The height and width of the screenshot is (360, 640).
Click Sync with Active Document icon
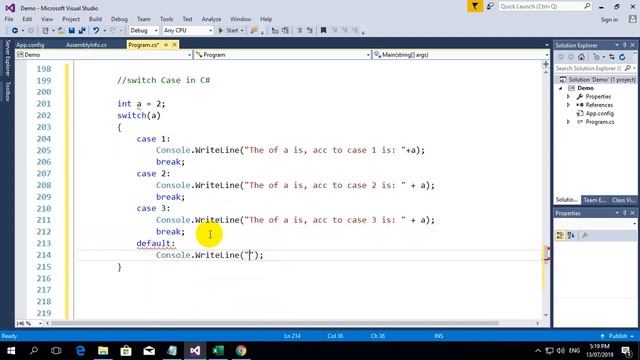(x=611, y=57)
